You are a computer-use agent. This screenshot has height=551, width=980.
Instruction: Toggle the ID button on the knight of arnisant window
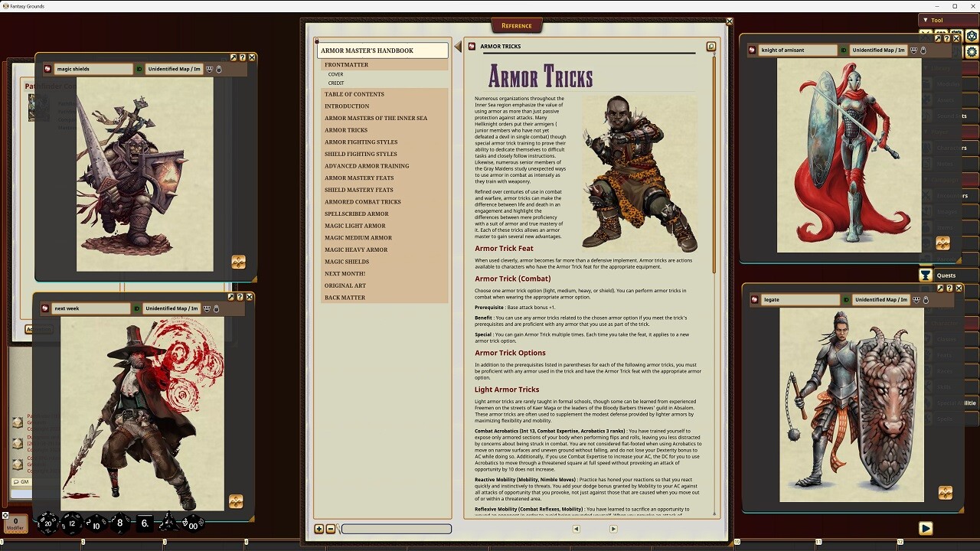pyautogui.click(x=843, y=50)
